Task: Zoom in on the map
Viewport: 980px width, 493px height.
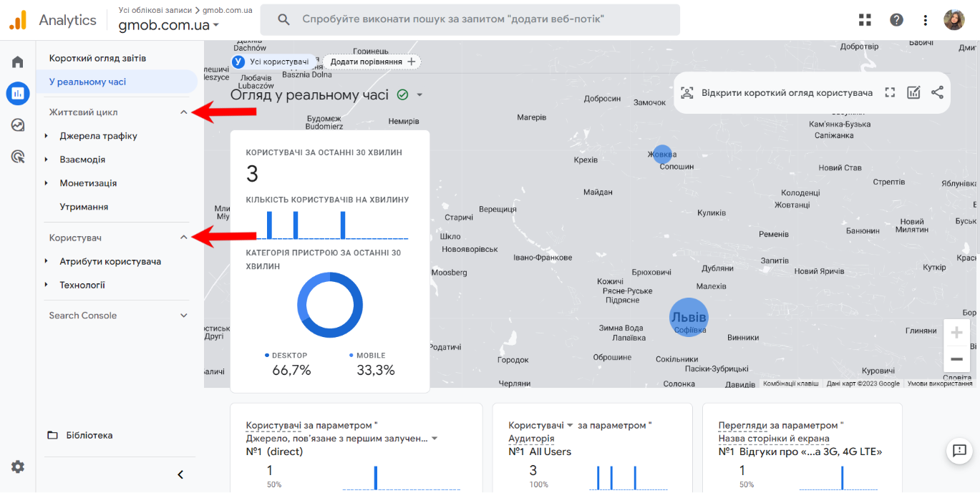Action: [957, 331]
